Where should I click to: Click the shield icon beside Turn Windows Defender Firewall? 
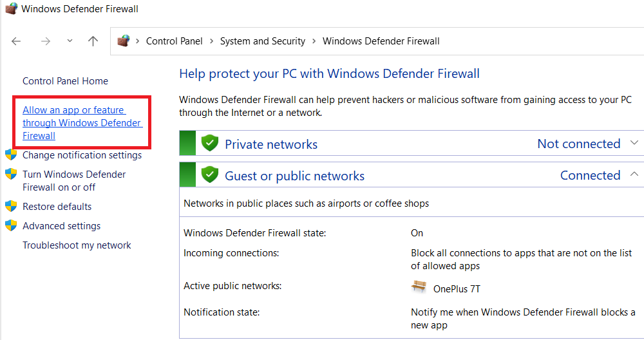pos(11,174)
